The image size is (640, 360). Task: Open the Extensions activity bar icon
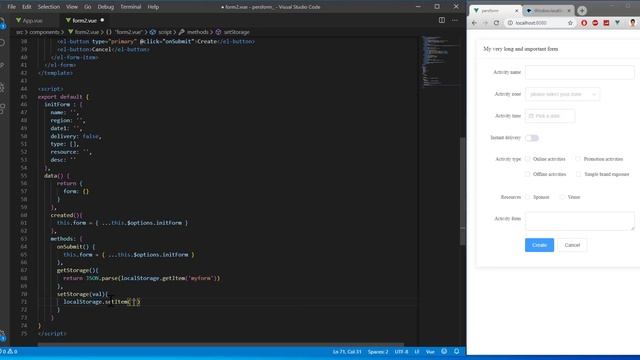(2, 109)
